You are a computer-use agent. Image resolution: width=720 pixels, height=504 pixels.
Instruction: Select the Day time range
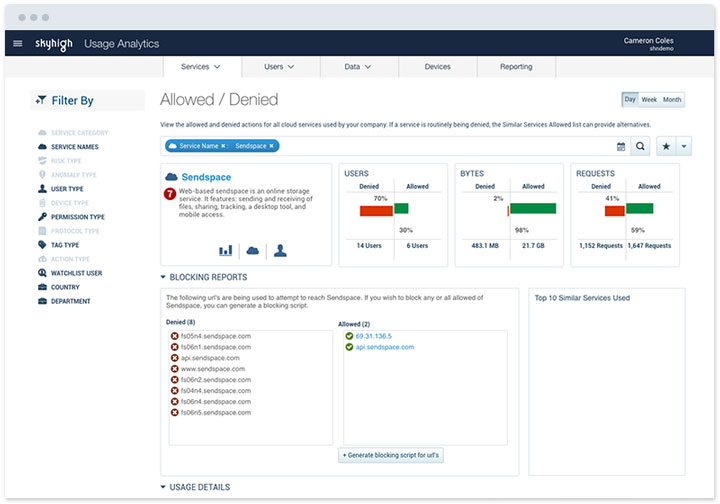(630, 100)
